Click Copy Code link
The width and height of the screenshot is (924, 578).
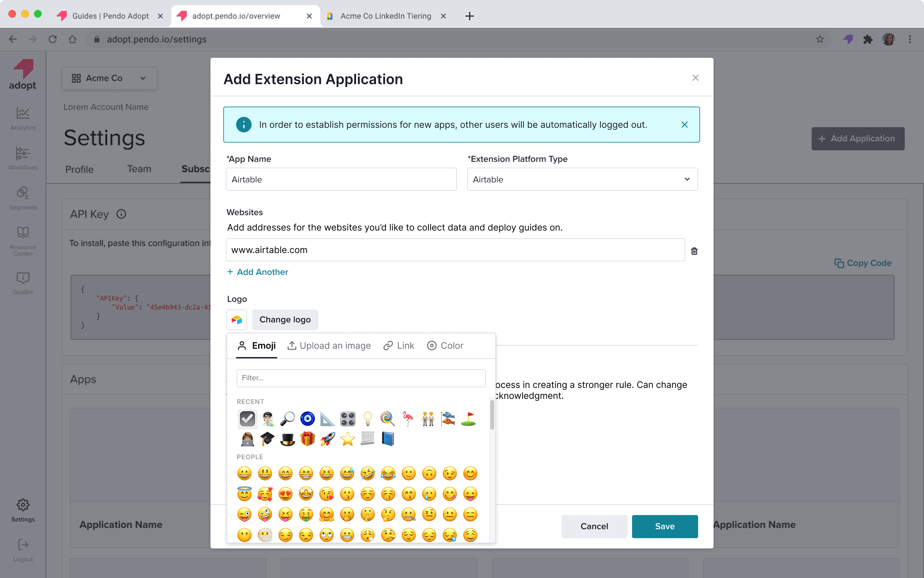tap(862, 263)
